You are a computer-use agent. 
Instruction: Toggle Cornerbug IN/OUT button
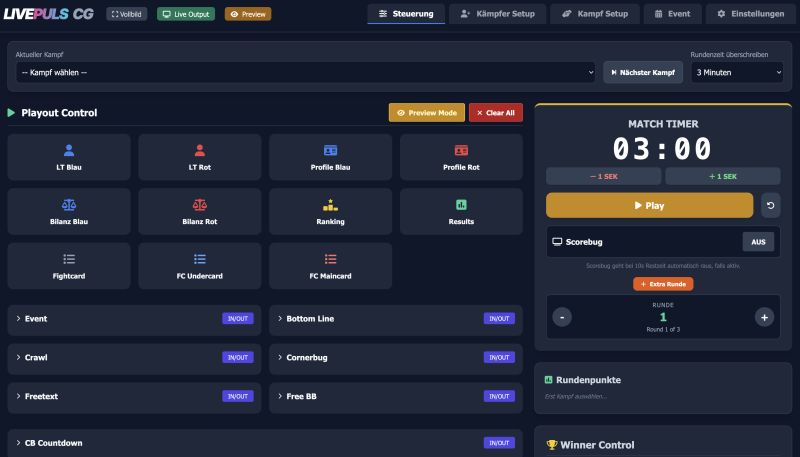tap(499, 357)
